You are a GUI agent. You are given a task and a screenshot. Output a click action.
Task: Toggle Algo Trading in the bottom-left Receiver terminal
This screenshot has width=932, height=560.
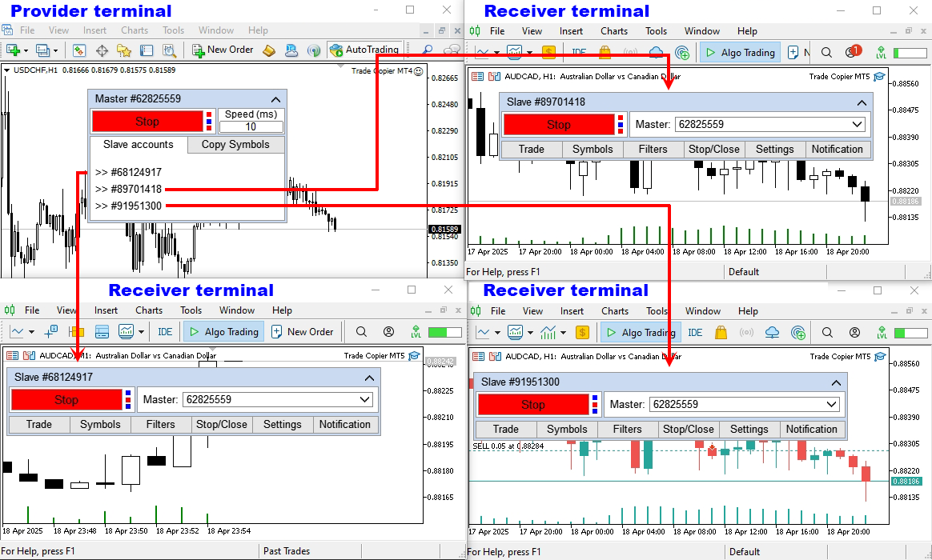pos(223,332)
